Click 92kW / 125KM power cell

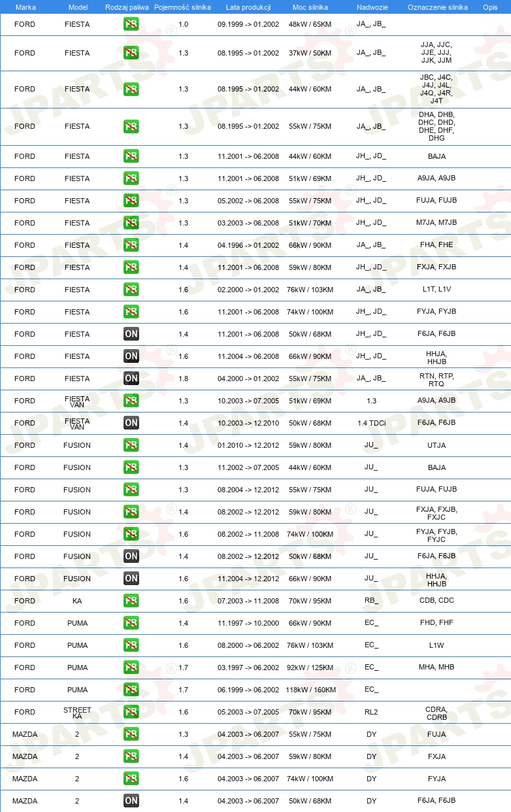[310, 668]
